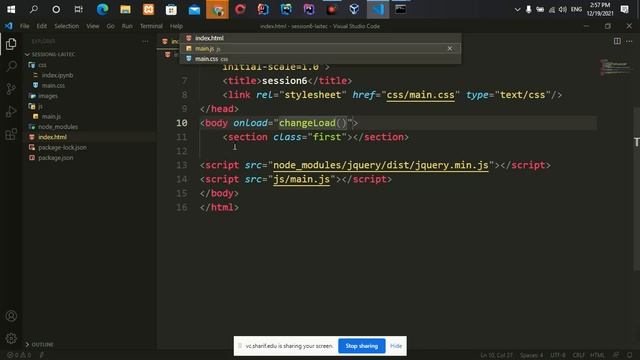Click the VS Code logo in the title bar
Viewport: 640px width, 360px height.
click(9, 26)
